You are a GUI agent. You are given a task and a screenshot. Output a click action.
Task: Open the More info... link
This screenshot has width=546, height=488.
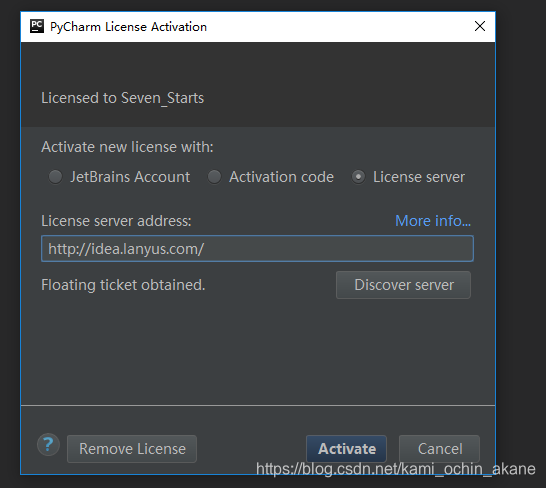[x=433, y=221]
